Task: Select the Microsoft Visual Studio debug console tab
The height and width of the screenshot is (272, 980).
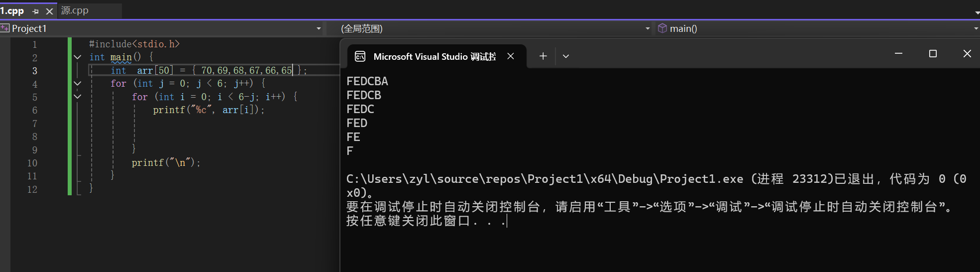Action: tap(434, 56)
